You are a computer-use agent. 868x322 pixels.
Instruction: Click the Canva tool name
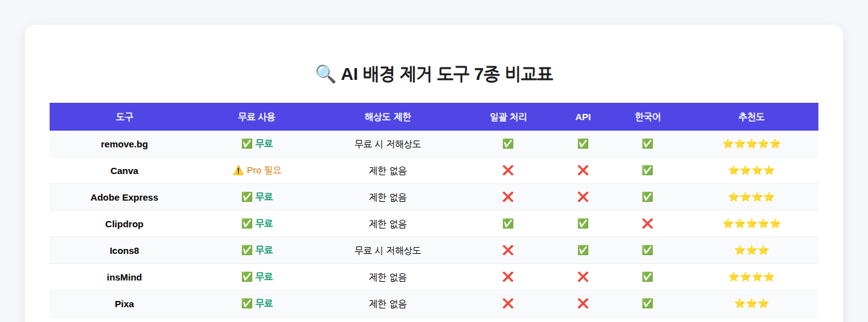[125, 171]
